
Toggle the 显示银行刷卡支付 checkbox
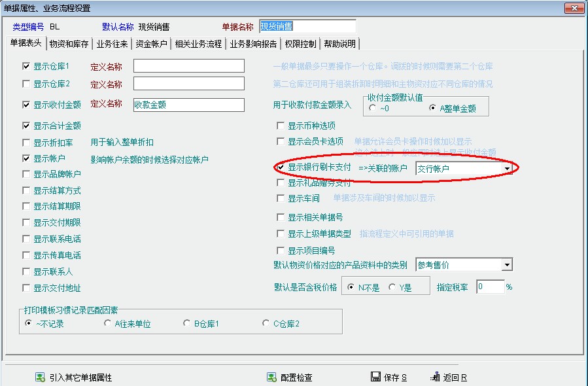click(x=281, y=168)
